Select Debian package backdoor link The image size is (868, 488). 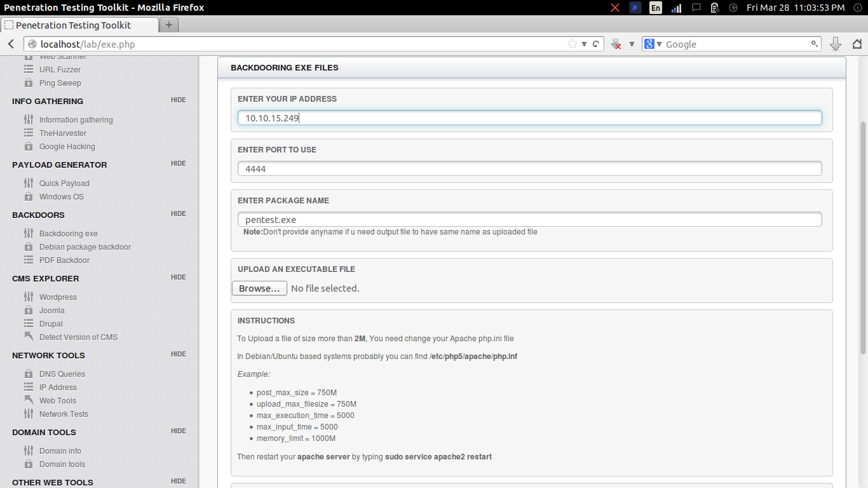(x=85, y=247)
